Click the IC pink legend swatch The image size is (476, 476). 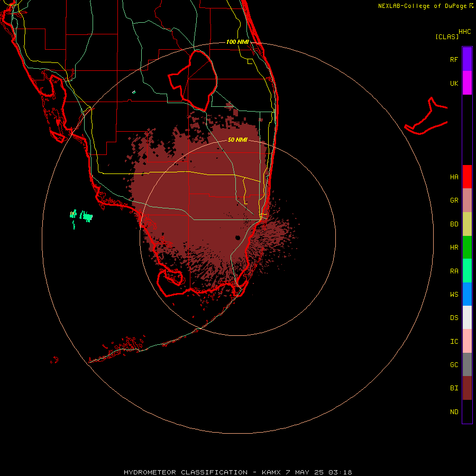click(x=467, y=341)
